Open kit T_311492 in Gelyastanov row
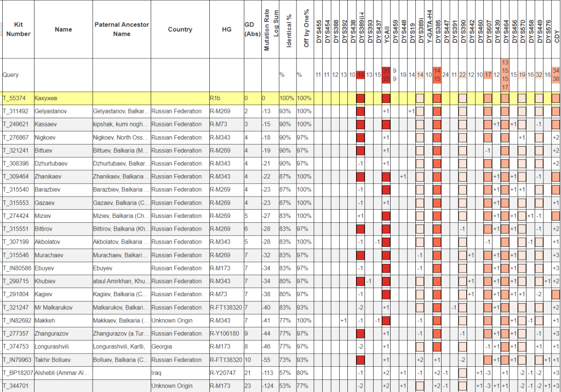This screenshot has width=561, height=392. pos(17,111)
